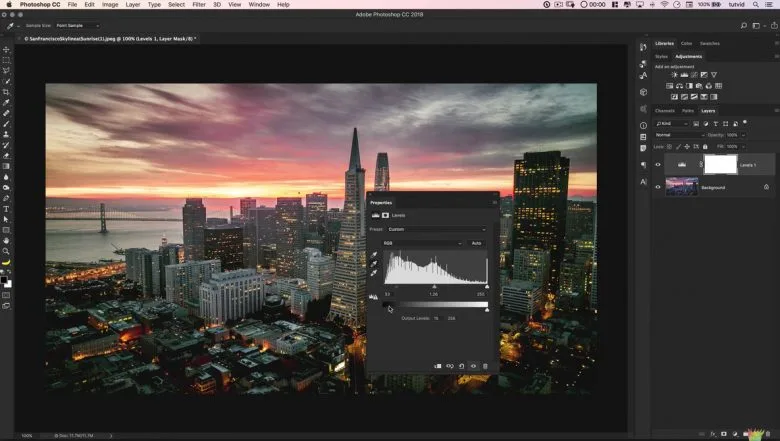This screenshot has height=441, width=780.
Task: Select the Move tool in the toolbar
Action: (x=7, y=49)
